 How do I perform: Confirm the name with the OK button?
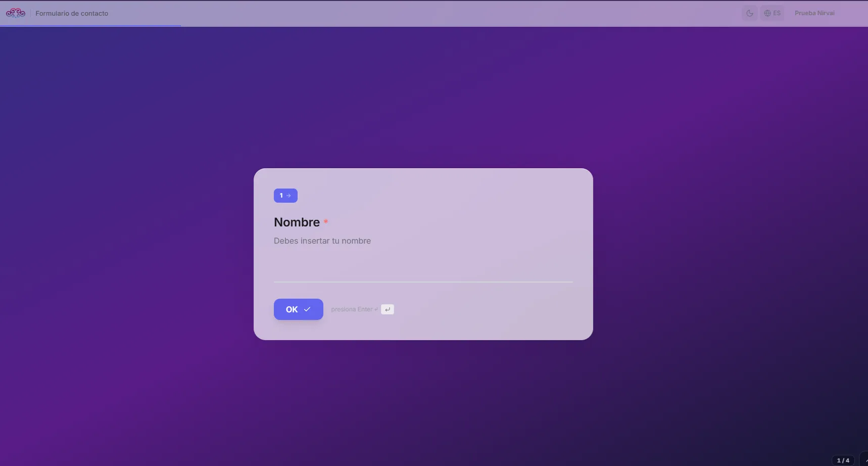click(299, 309)
